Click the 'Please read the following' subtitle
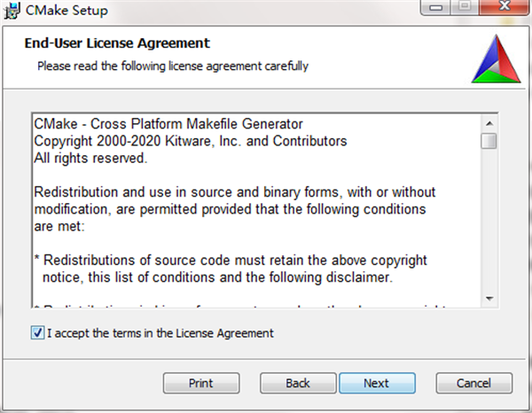Image resolution: width=532 pixels, height=413 pixels. (173, 66)
